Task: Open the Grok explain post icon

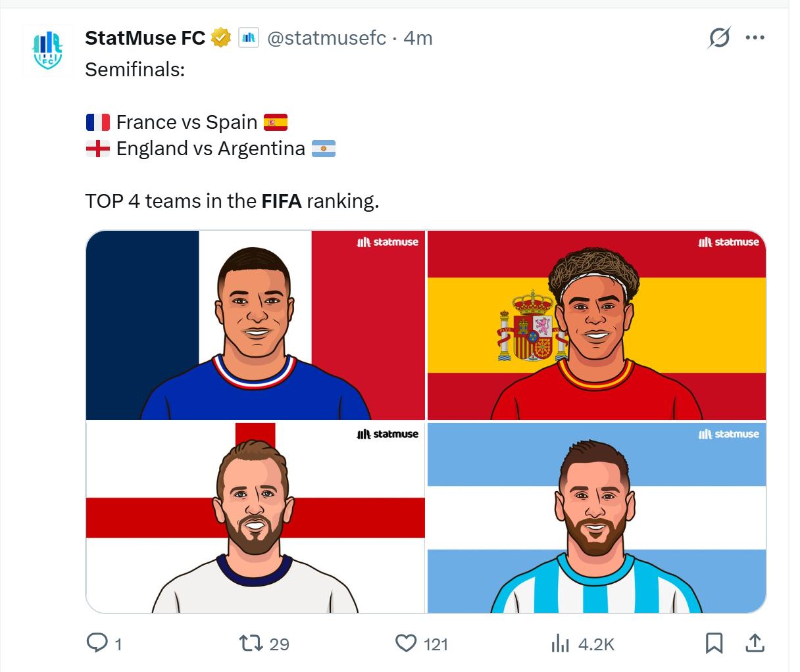Action: [x=719, y=38]
